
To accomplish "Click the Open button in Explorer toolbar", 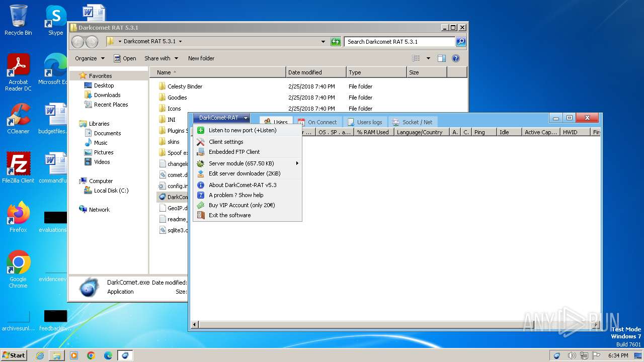I will [125, 58].
